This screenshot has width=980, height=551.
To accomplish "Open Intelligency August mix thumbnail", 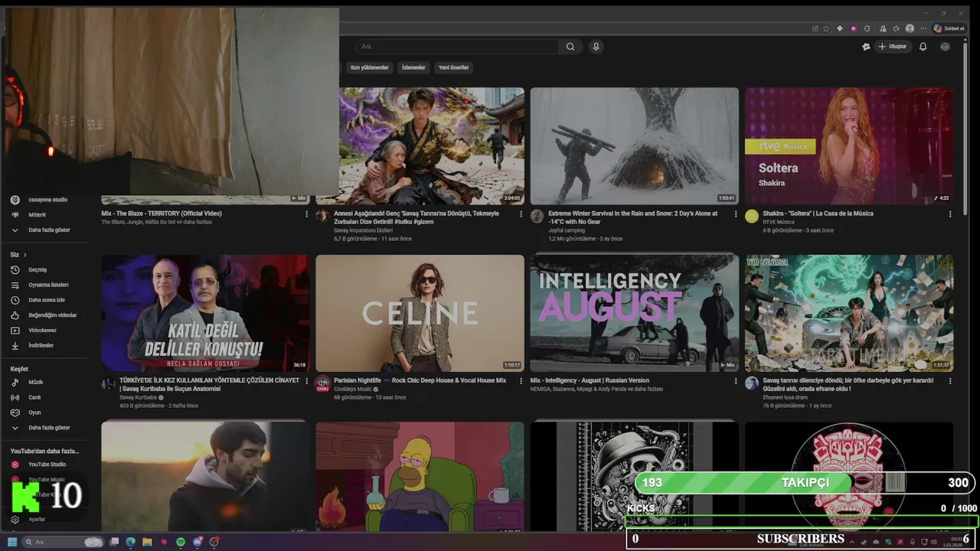I will point(634,313).
